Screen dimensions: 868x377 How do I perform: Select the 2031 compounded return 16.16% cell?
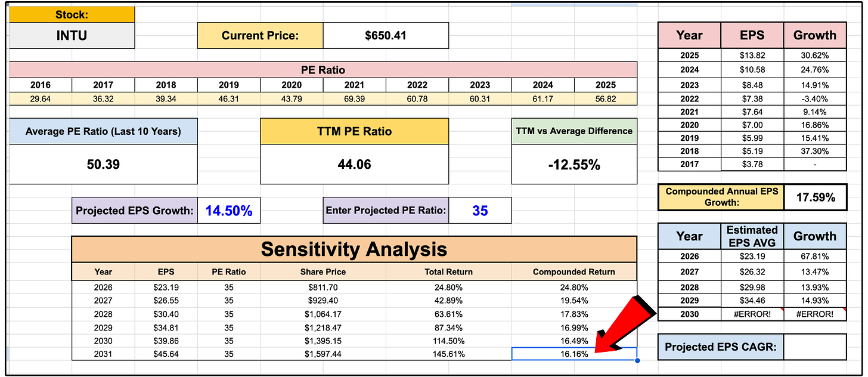coord(574,354)
